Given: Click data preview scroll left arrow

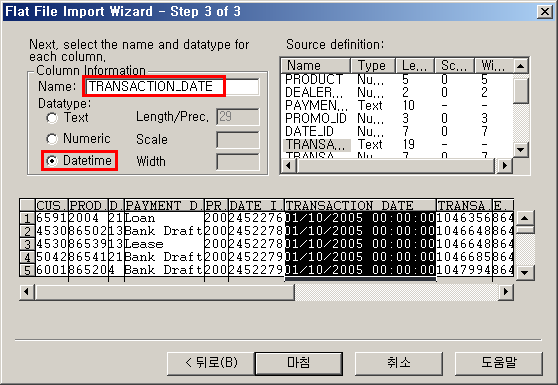Looking at the screenshot, I should pos(26,292).
